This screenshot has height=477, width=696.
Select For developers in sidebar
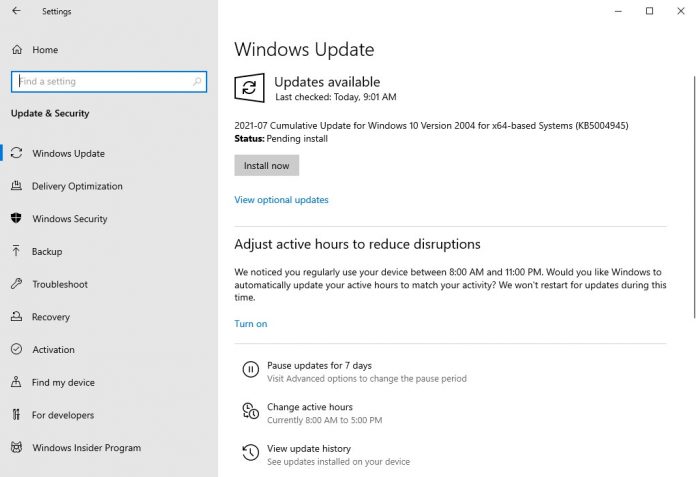[x=62, y=415]
